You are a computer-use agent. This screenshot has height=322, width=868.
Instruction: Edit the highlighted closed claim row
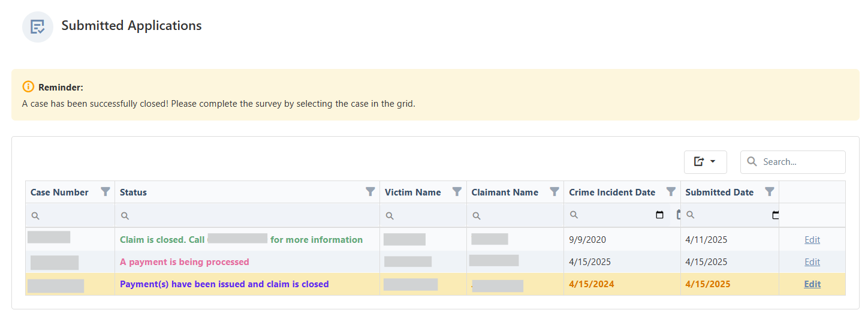pyautogui.click(x=812, y=284)
